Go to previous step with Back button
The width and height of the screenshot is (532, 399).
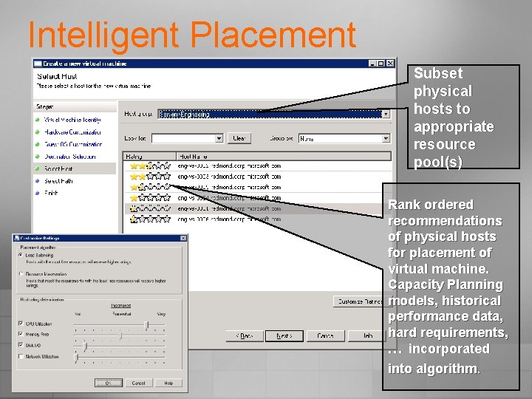click(245, 336)
